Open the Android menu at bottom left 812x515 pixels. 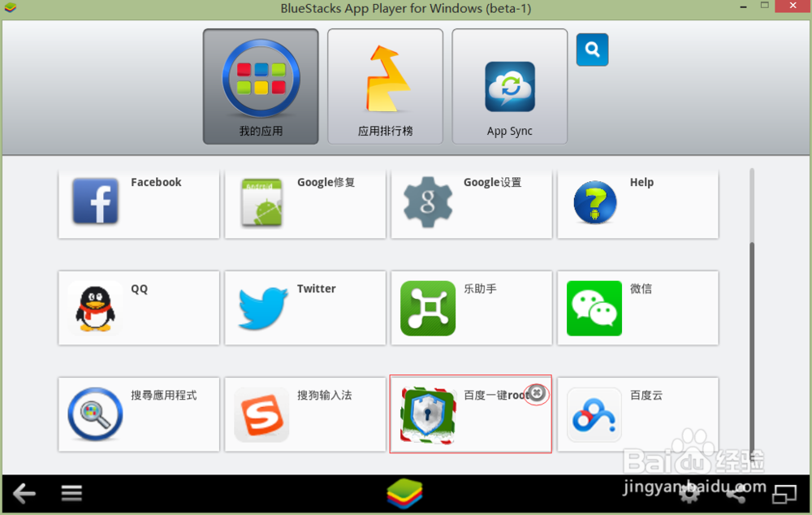pyautogui.click(x=71, y=493)
